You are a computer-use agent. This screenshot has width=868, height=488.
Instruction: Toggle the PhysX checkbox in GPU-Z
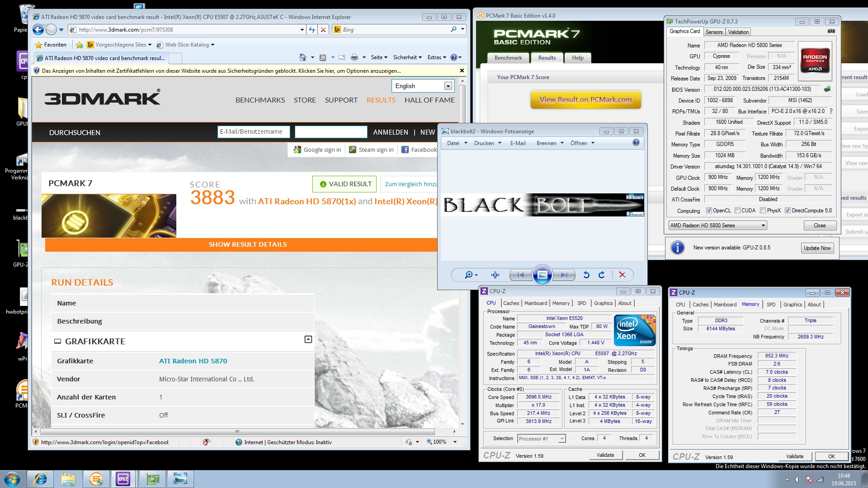(763, 211)
